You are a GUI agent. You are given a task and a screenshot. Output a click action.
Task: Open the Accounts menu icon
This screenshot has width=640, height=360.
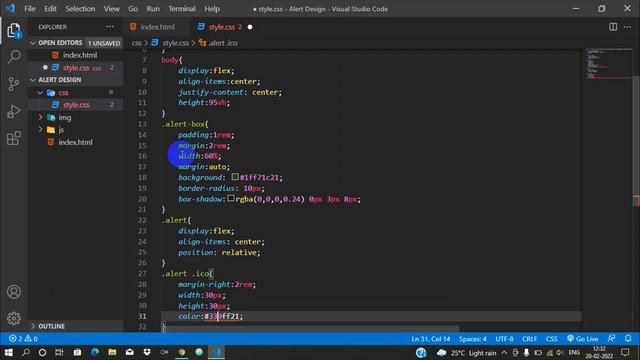(x=14, y=292)
